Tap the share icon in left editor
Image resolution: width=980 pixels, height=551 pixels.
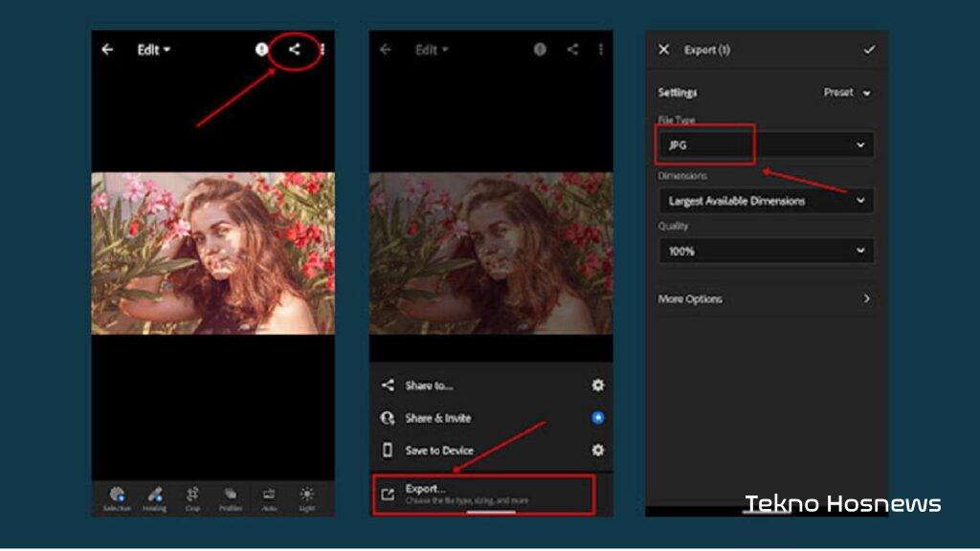point(295,50)
